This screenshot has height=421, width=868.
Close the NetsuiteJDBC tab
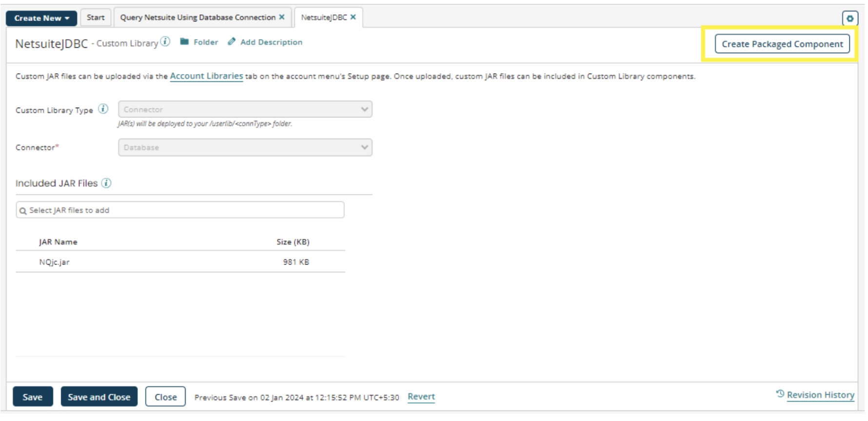tap(353, 17)
